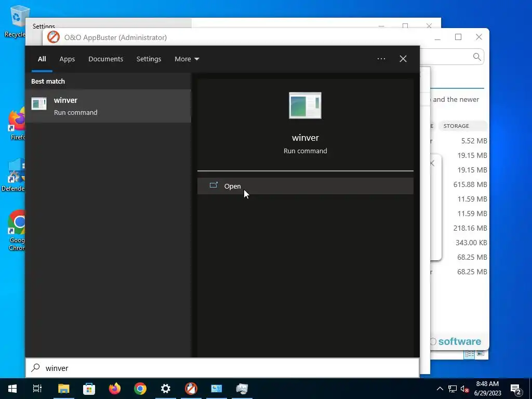Show hidden system tray icons
Image resolution: width=532 pixels, height=399 pixels.
(x=440, y=389)
